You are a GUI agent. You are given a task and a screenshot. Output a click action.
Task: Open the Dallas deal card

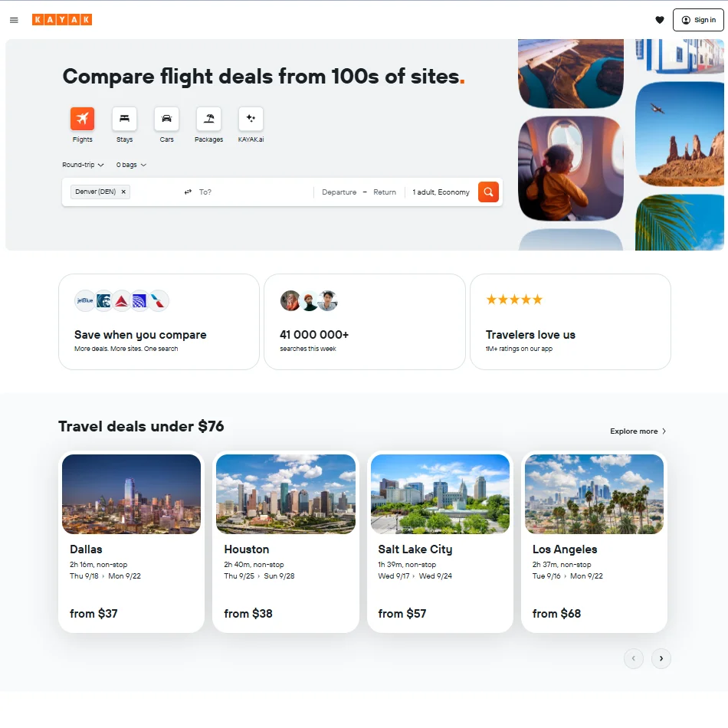point(131,542)
